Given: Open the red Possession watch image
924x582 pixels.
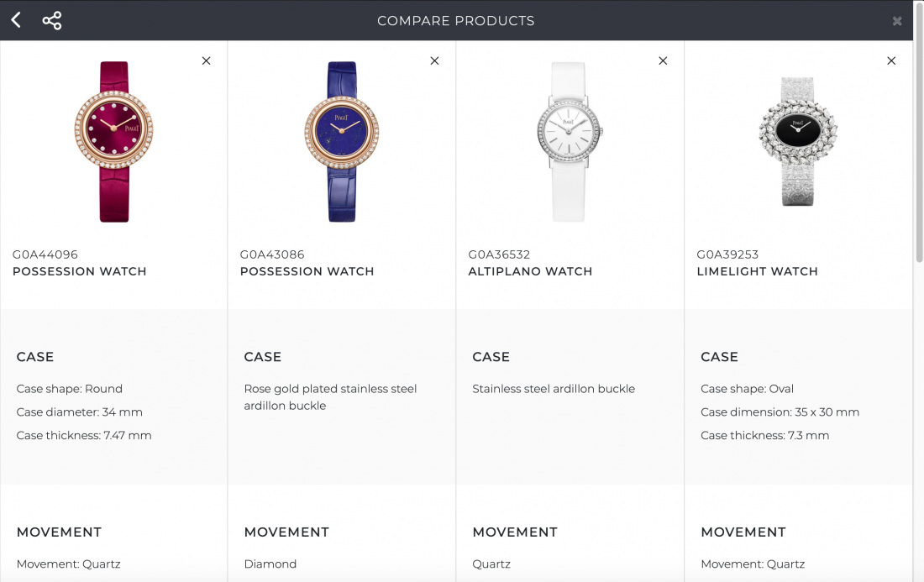Looking at the screenshot, I should click(x=113, y=141).
